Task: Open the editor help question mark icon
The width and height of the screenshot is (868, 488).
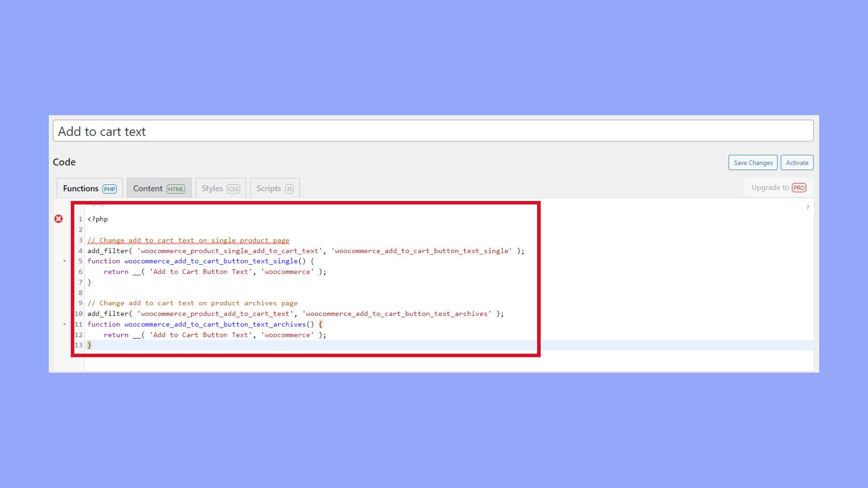Action: click(807, 208)
